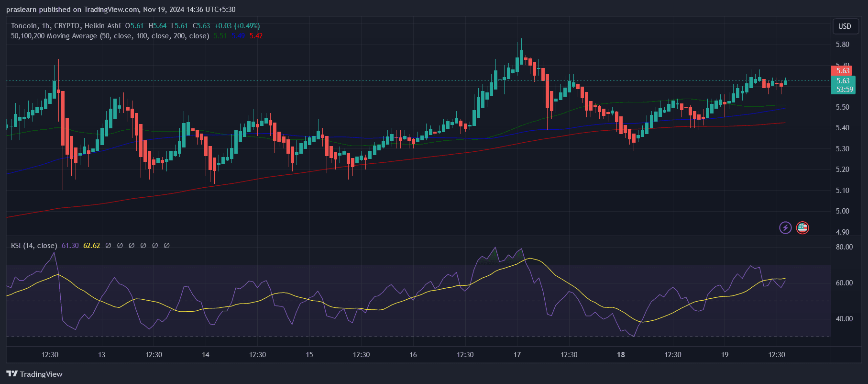
Task: Click the close value C5.63 in legend
Action: tap(201, 26)
